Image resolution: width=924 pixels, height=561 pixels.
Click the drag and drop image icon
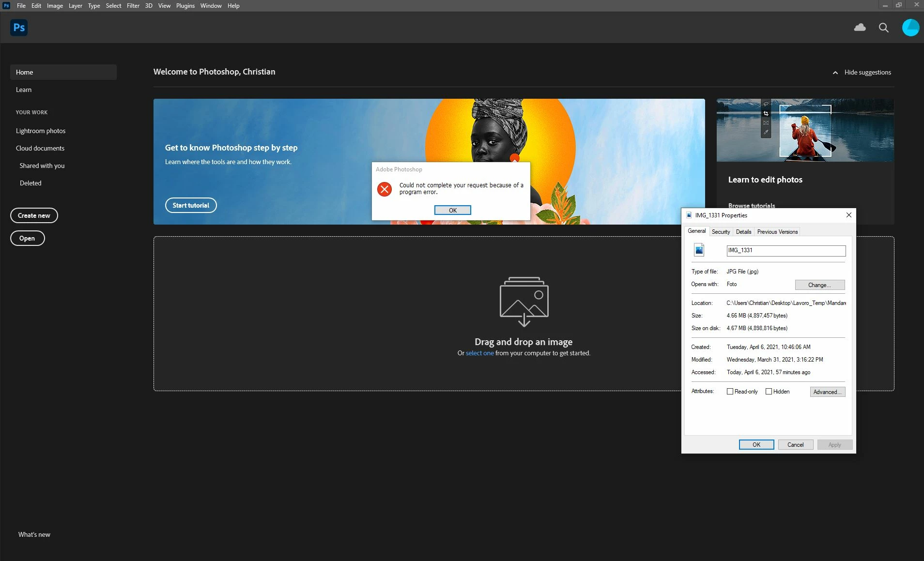point(524,302)
